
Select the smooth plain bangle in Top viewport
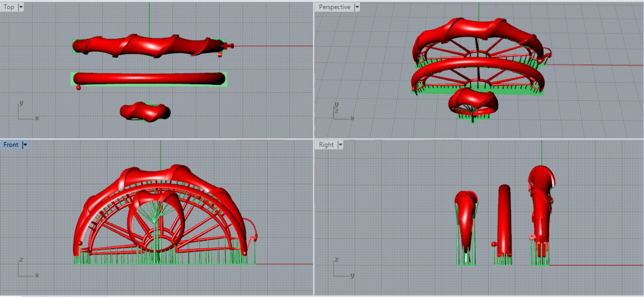[x=148, y=78]
